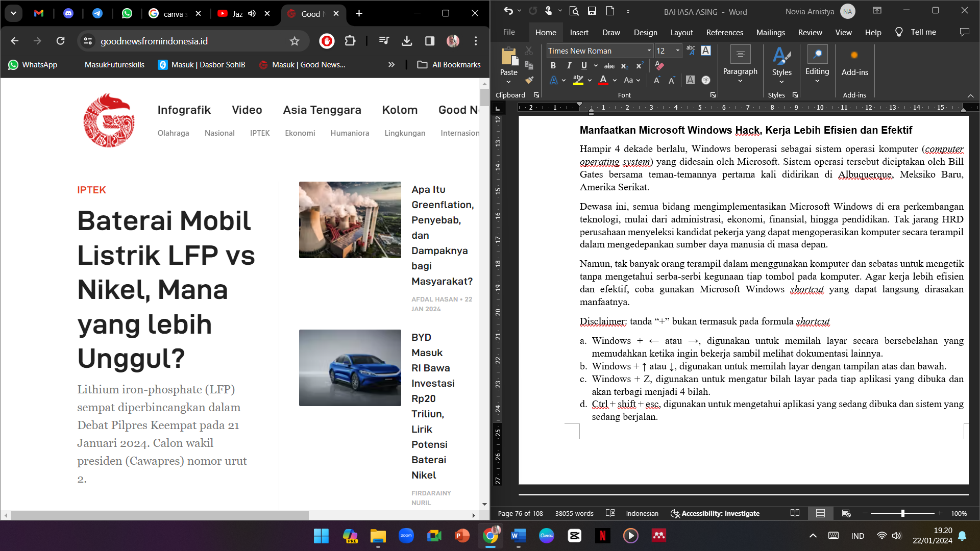
Task: Apply subscript formatting
Action: (624, 65)
